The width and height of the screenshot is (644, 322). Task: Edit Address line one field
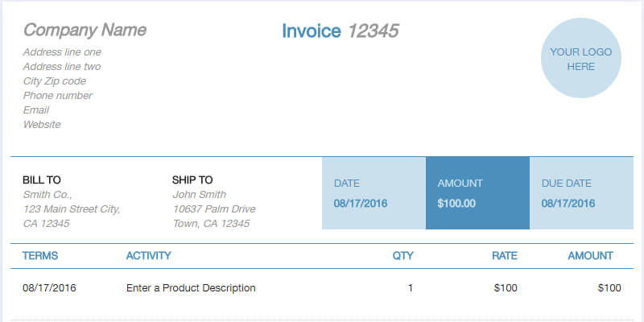(x=62, y=52)
